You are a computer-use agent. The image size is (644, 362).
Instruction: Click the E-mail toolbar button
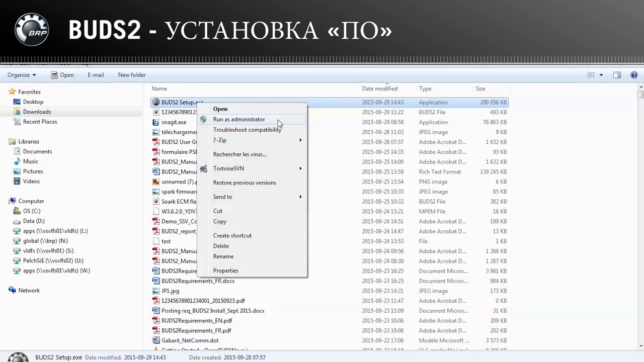coord(96,75)
